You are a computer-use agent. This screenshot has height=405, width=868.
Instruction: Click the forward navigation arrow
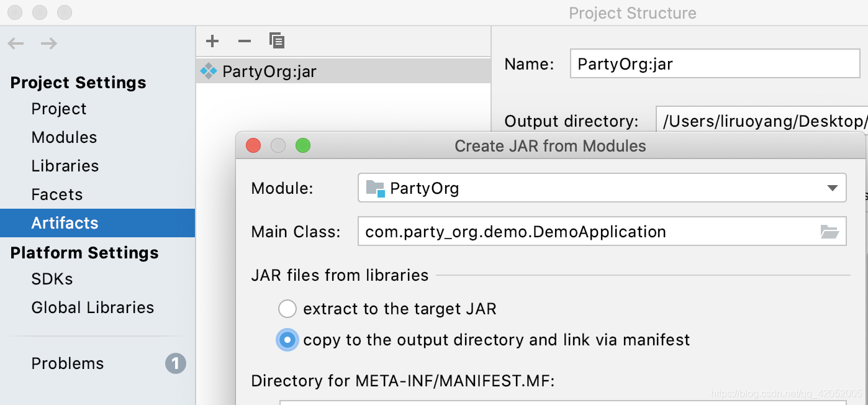(49, 43)
